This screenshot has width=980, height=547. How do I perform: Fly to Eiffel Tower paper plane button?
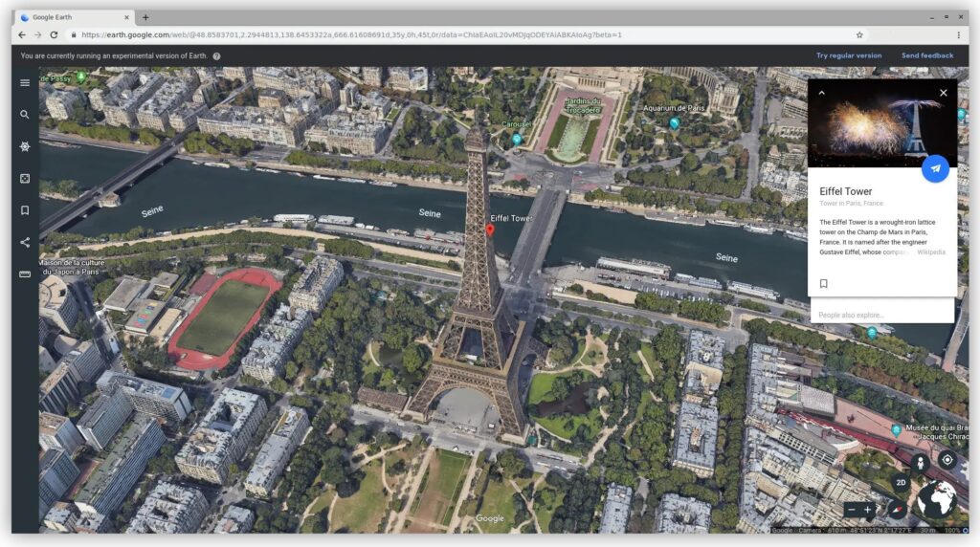point(935,168)
